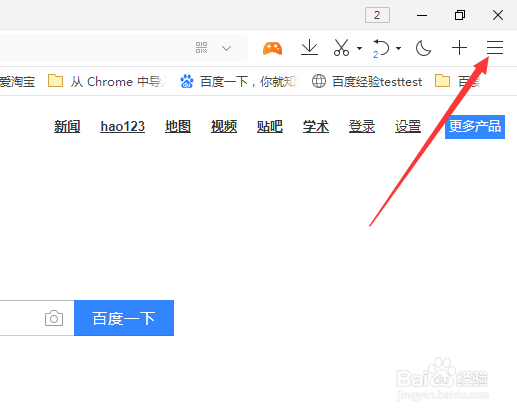The image size is (517, 413).
Task: Click the 百度一下 search button
Action: pos(124,318)
